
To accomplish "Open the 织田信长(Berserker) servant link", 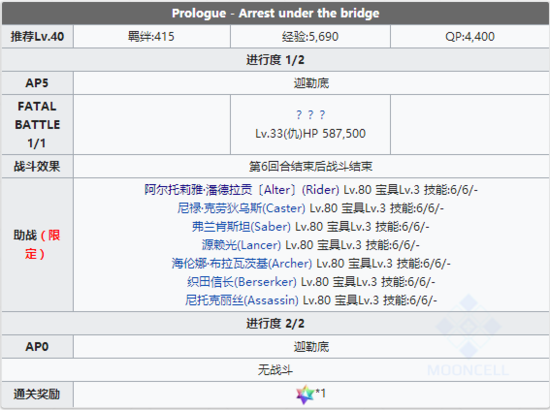I will (242, 282).
